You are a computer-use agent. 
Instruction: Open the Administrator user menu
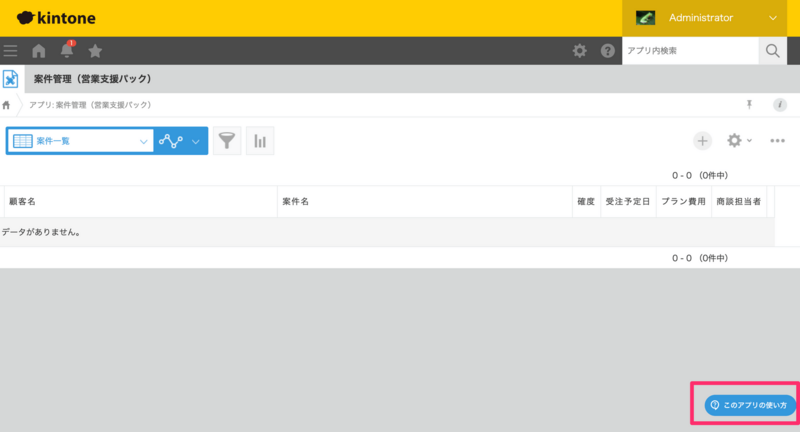coord(710,18)
